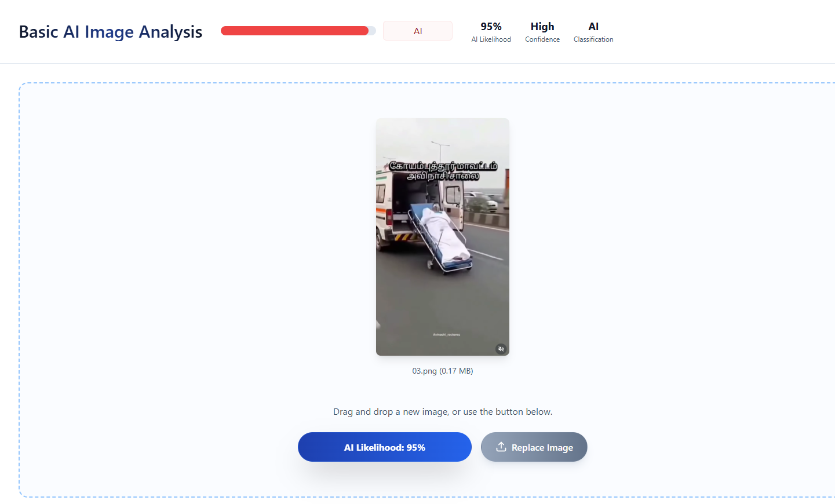Screen dimensions: 835x504
Task: Select the red AI badge in header
Action: pos(418,31)
